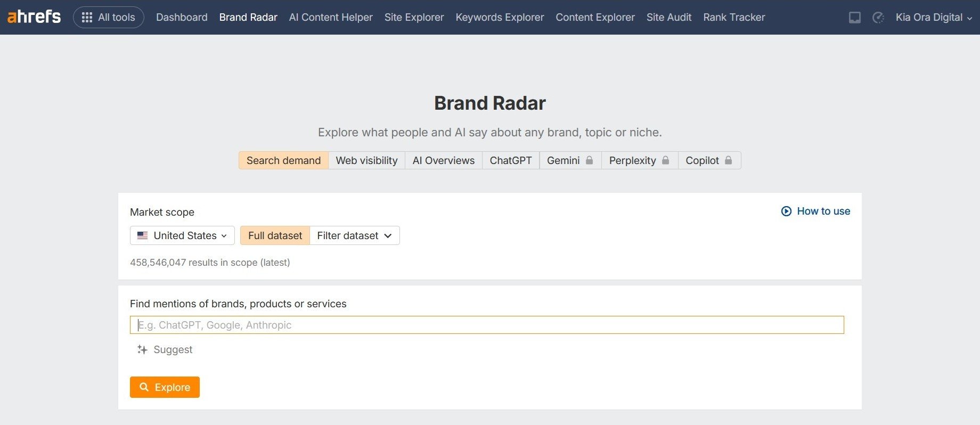This screenshot has width=980, height=425.
Task: Click the grid icon in All tools
Action: click(87, 18)
